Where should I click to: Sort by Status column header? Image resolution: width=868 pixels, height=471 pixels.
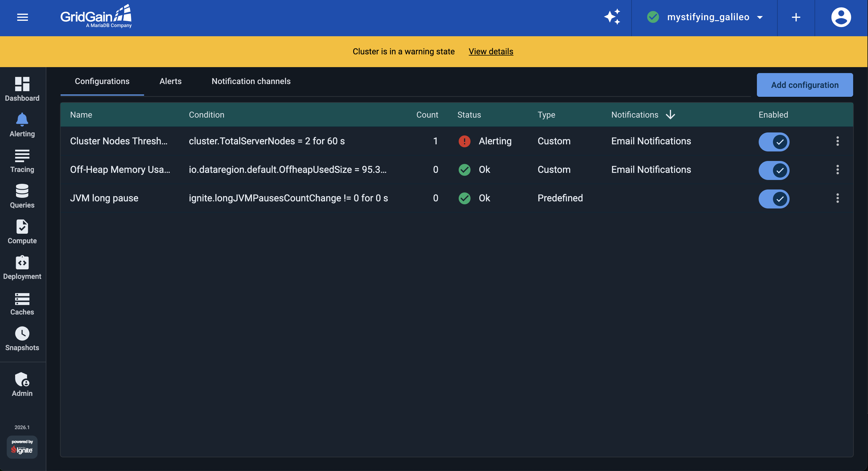[x=469, y=115]
